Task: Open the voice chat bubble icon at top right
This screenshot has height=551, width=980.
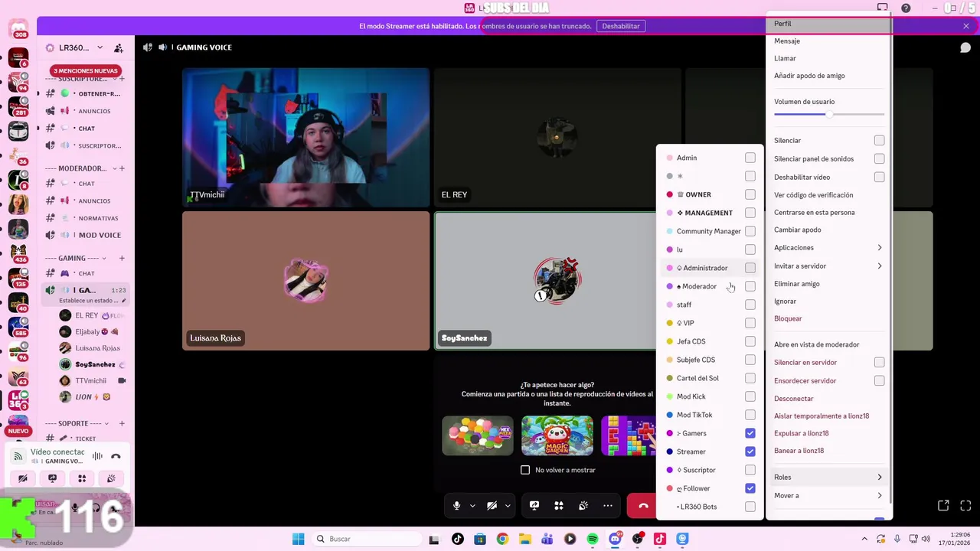Action: (965, 47)
